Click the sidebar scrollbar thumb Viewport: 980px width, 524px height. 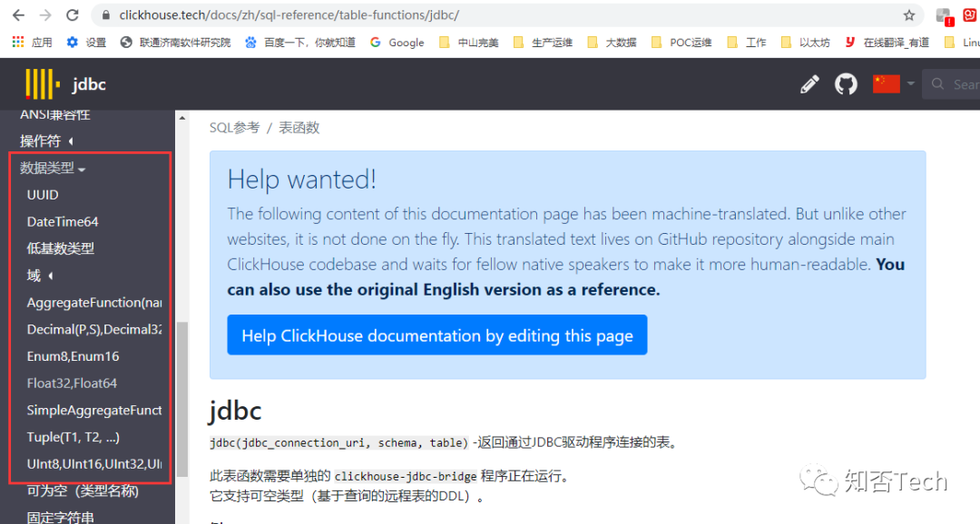[181, 400]
